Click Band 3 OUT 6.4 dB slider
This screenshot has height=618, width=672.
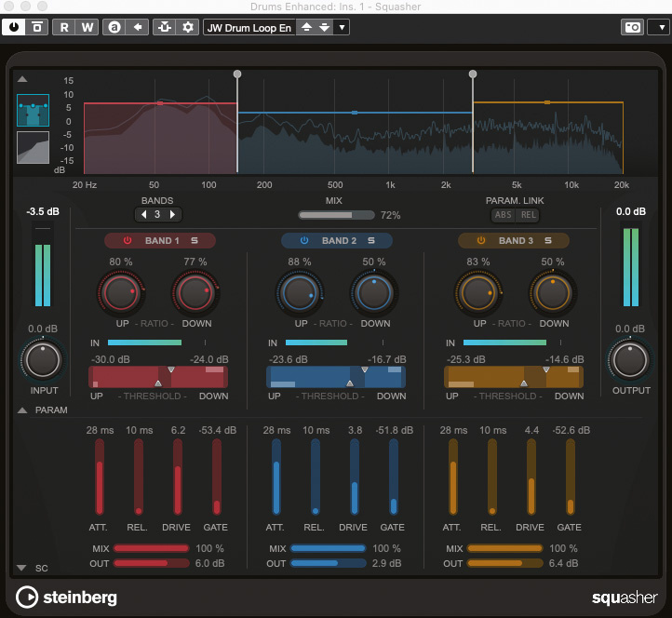[505, 563]
